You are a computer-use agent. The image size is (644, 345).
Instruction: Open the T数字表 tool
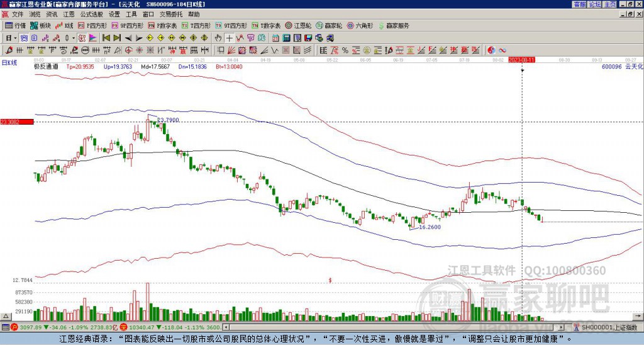(266, 25)
